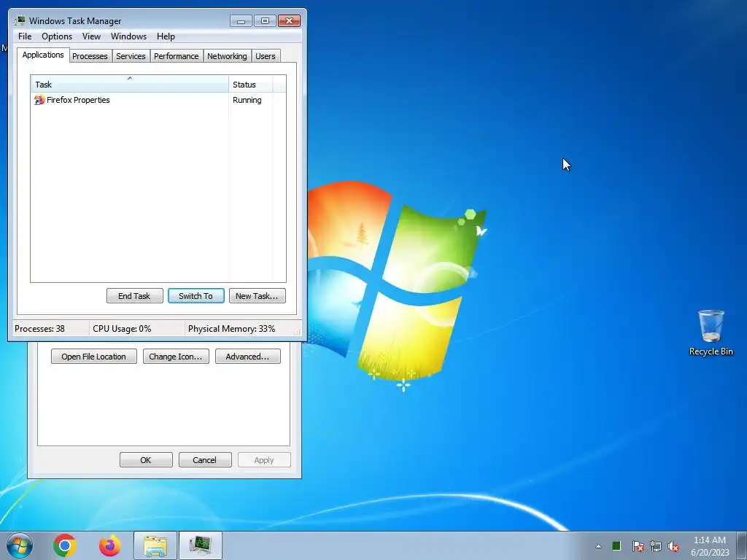This screenshot has height=560, width=747.
Task: Click the CPU Usage: 0% status entry
Action: pos(122,329)
